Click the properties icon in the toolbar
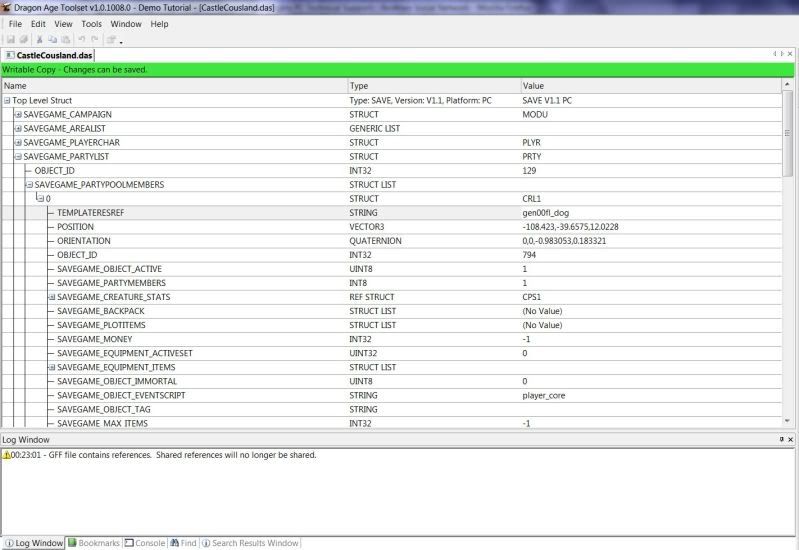The height and width of the screenshot is (550, 799). point(111,39)
